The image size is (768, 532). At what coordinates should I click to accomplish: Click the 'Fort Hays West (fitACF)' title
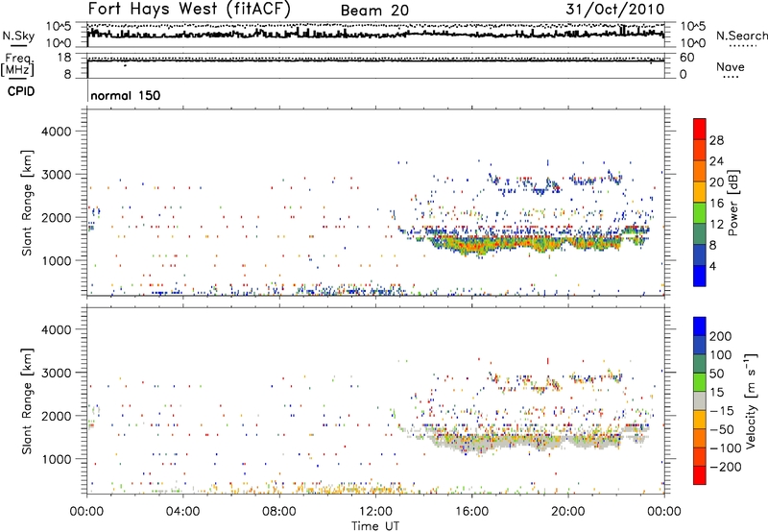(189, 9)
